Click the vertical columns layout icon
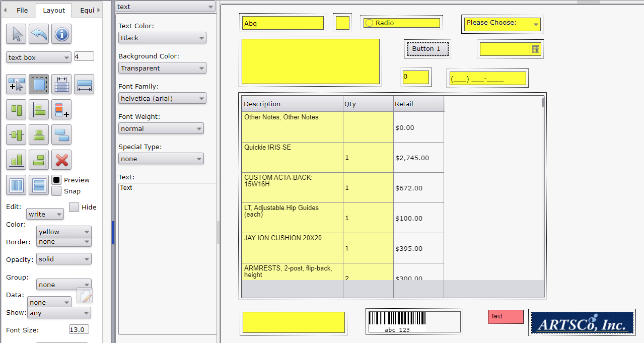644x343 pixels. tap(16, 185)
